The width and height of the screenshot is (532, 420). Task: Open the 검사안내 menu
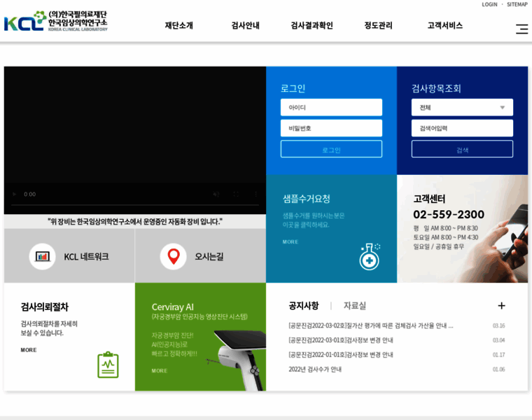point(245,25)
